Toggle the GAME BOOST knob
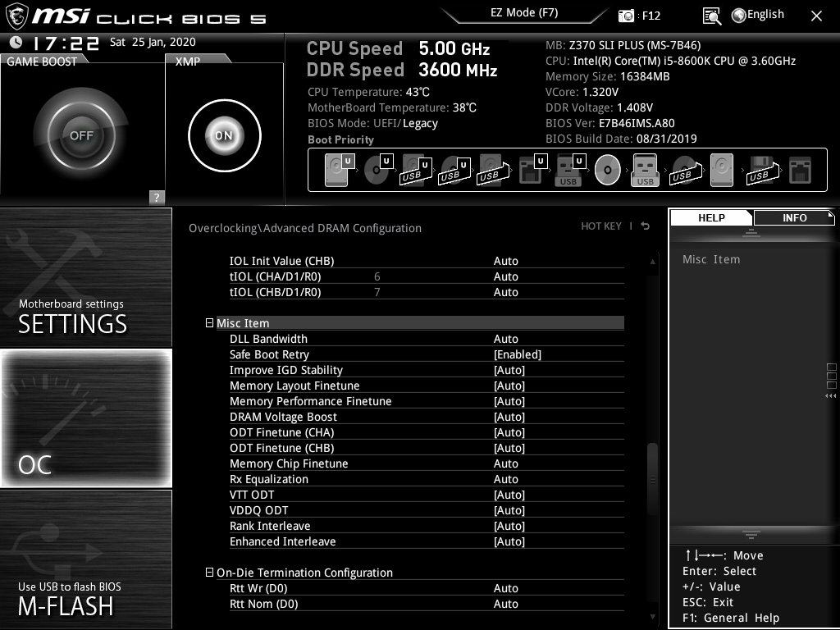 81,135
